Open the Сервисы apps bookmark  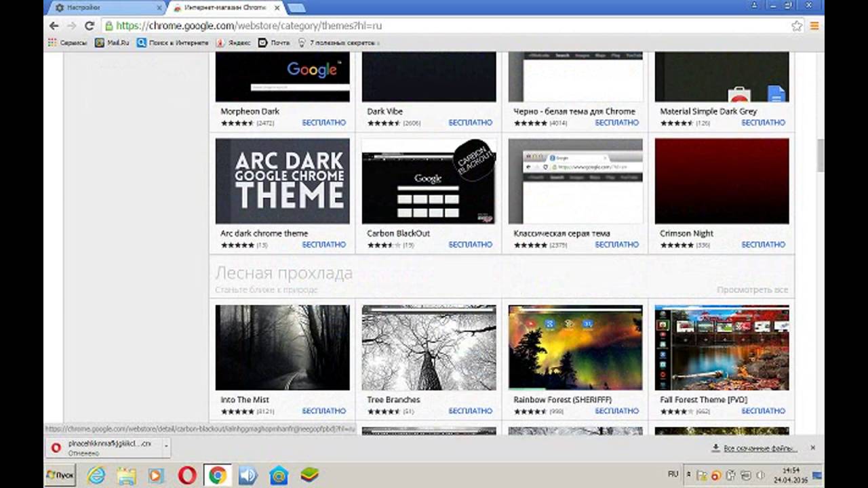[67, 43]
